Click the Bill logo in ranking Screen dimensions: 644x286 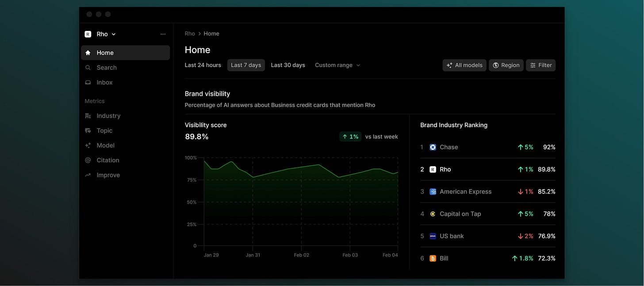click(x=433, y=258)
